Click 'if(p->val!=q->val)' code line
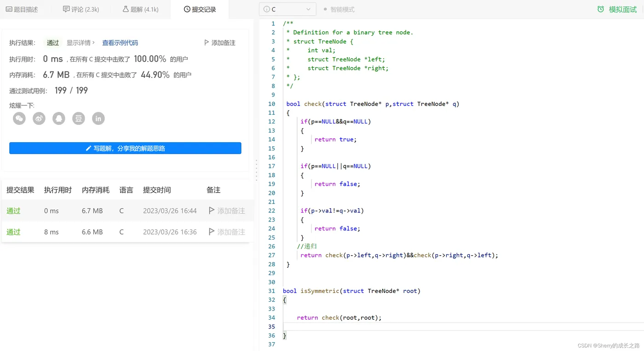The width and height of the screenshot is (644, 351). 332,211
